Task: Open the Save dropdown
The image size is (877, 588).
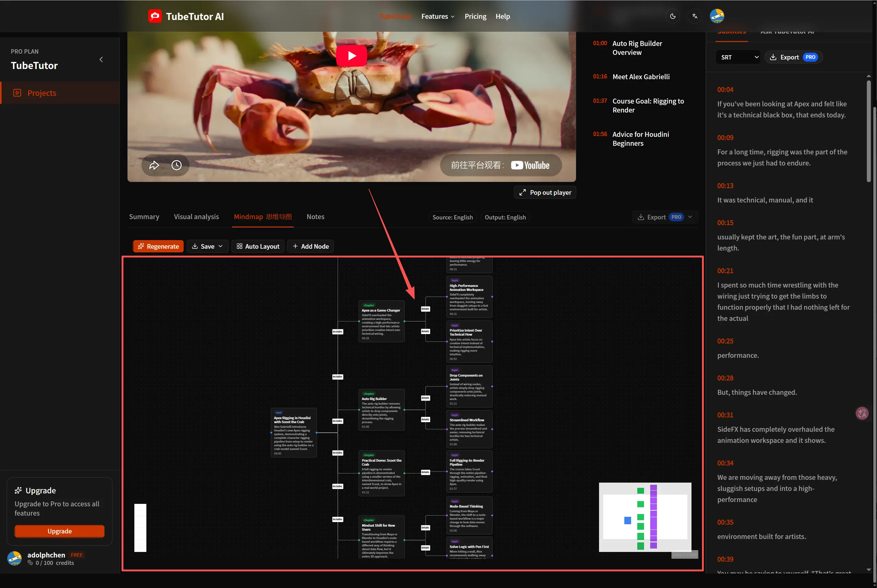Action: tap(207, 246)
